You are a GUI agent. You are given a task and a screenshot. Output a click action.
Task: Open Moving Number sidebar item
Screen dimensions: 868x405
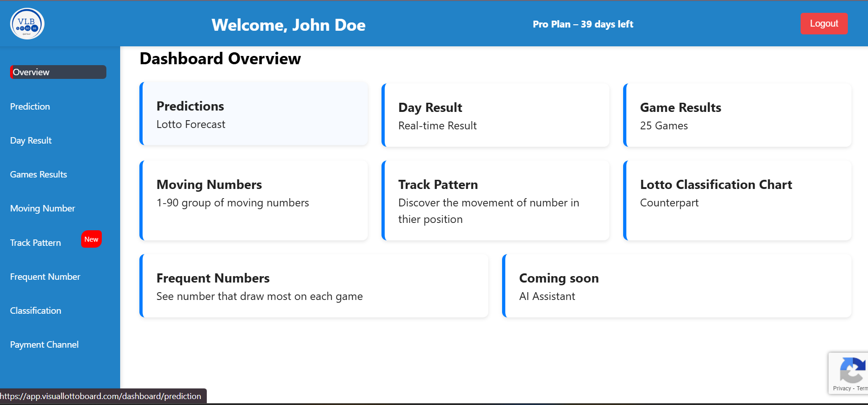(x=43, y=208)
